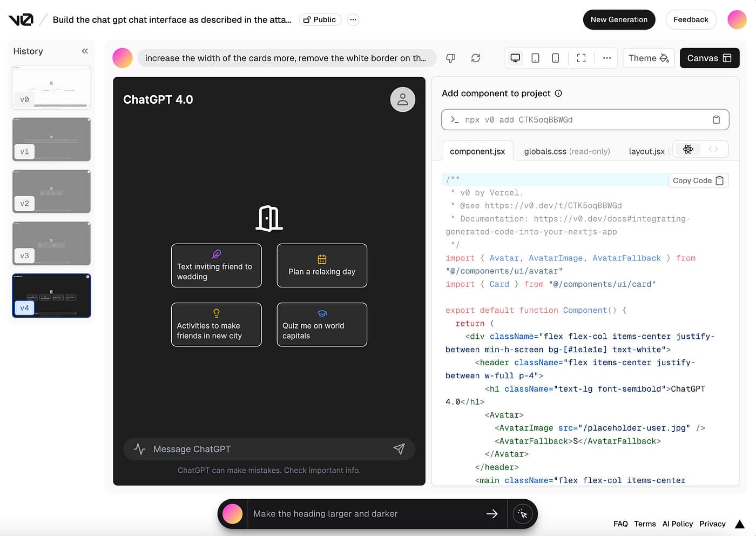756x536 pixels.
Task: Collapse the History sidebar
Action: pyautogui.click(x=85, y=51)
